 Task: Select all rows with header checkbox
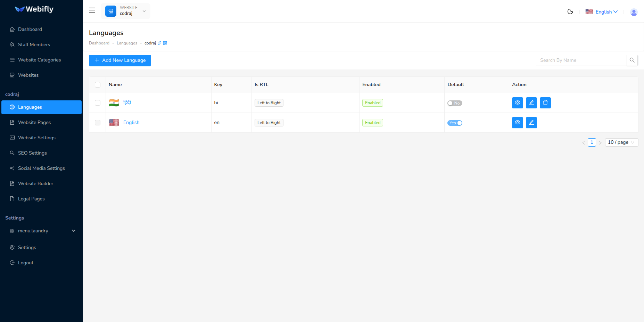coord(98,85)
